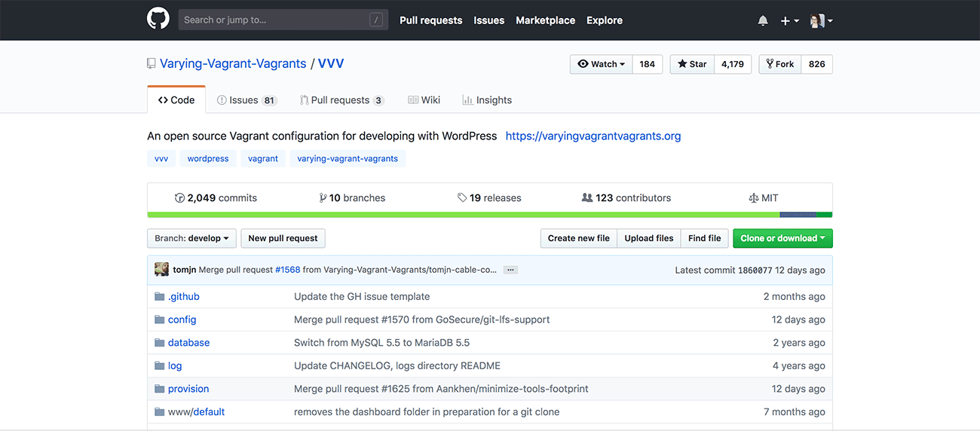Select the vagrant topic tag
Viewport: 980px width, 431px height.
[263, 159]
